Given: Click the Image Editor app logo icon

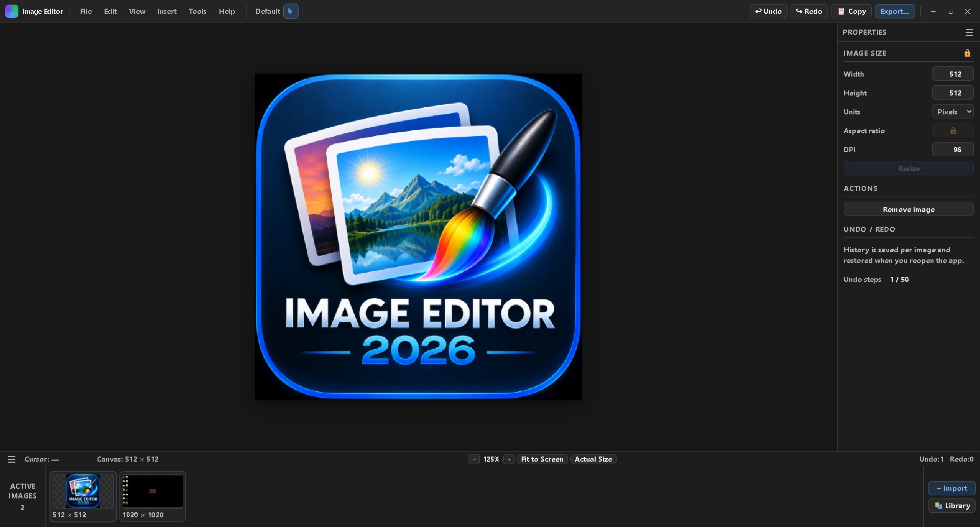Looking at the screenshot, I should (x=12, y=11).
